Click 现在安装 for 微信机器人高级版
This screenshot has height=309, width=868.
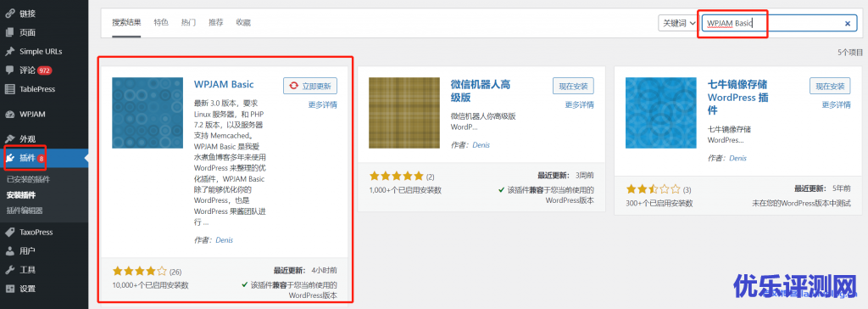pyautogui.click(x=573, y=86)
